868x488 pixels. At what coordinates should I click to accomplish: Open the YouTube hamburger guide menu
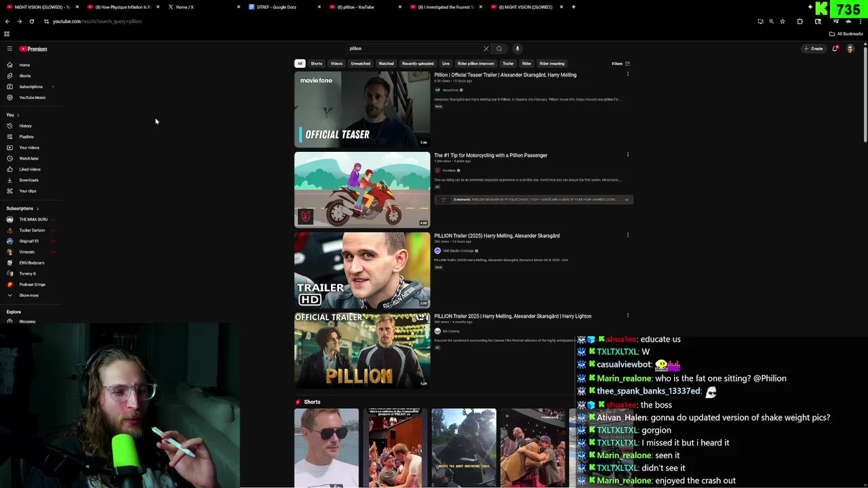click(x=9, y=49)
